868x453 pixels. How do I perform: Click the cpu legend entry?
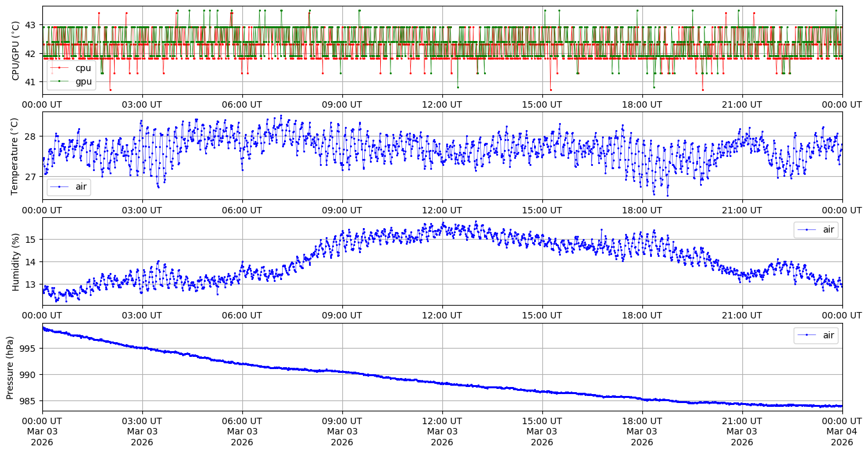point(83,68)
